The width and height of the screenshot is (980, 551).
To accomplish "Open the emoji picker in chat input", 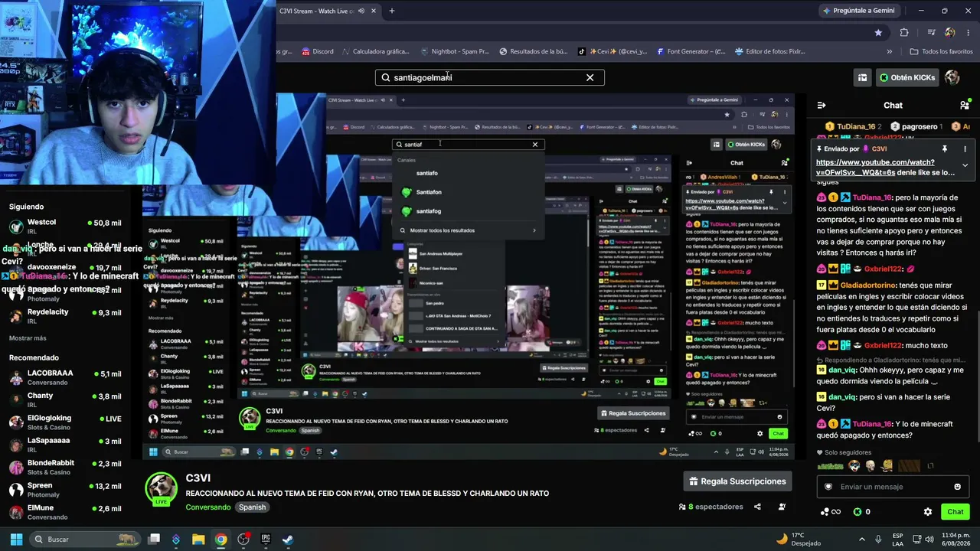I will (x=957, y=487).
